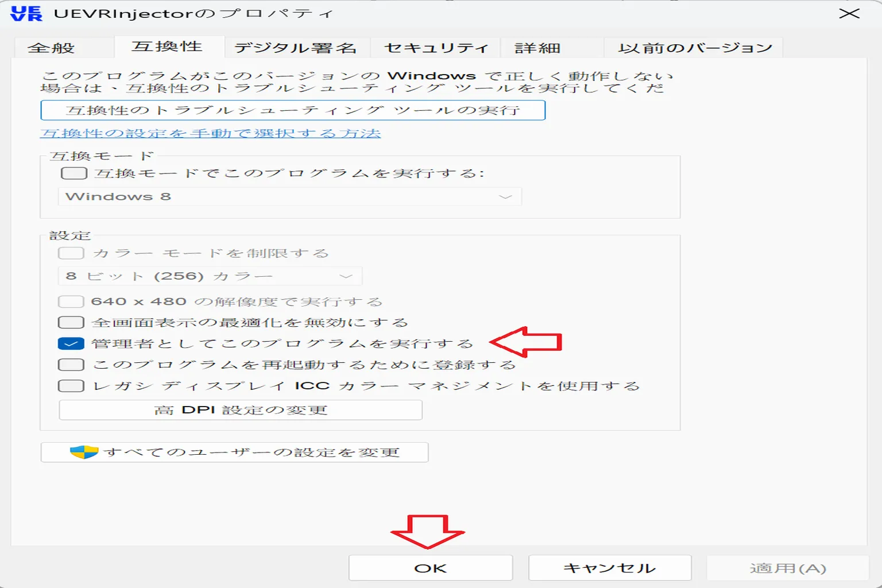Check 640 x 480 の解像度で実行する
Image resolution: width=882 pixels, height=588 pixels.
pyautogui.click(x=71, y=301)
